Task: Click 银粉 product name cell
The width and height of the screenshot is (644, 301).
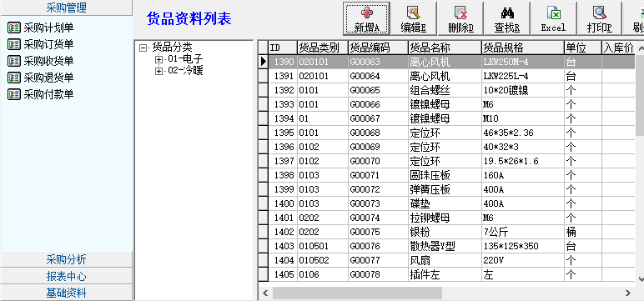Action: [445, 232]
